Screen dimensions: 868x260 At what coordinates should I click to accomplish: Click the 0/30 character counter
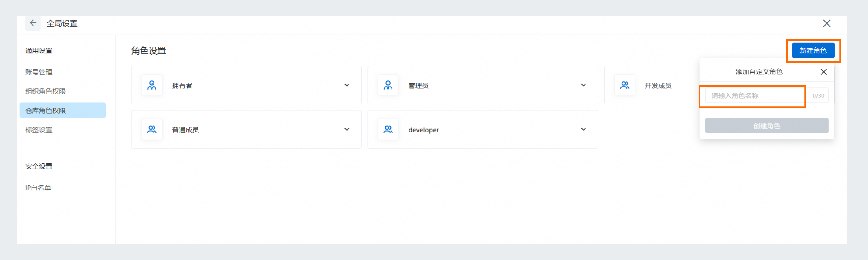818,96
